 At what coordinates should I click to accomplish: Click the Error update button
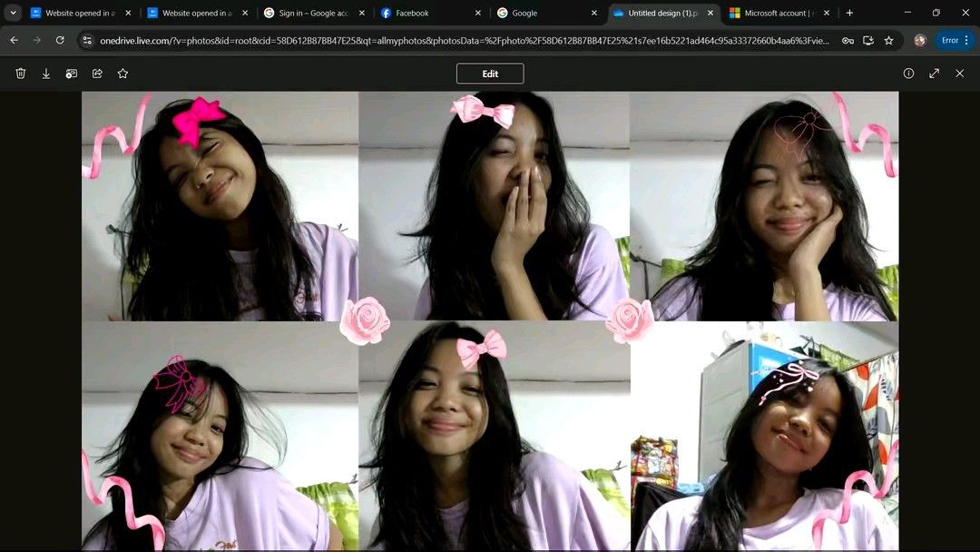(x=955, y=41)
